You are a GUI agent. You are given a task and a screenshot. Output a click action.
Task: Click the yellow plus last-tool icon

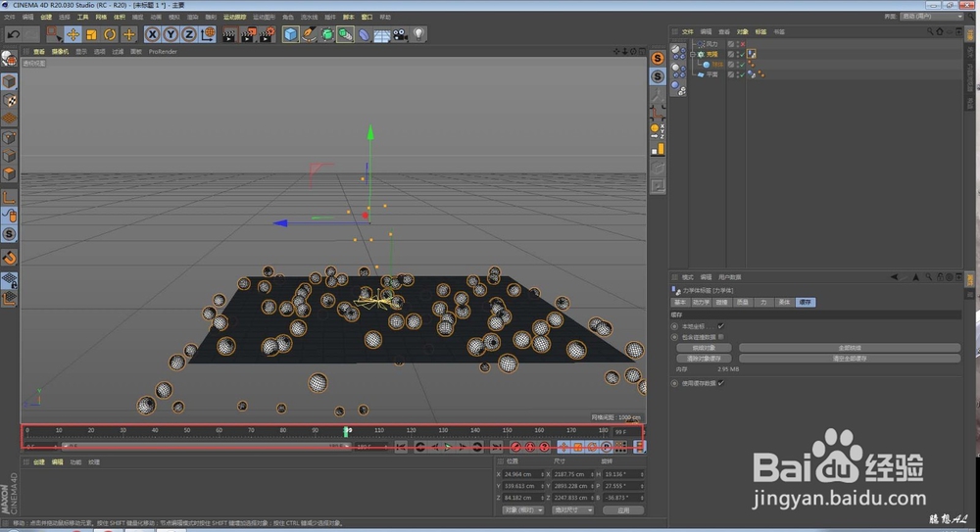pyautogui.click(x=128, y=34)
